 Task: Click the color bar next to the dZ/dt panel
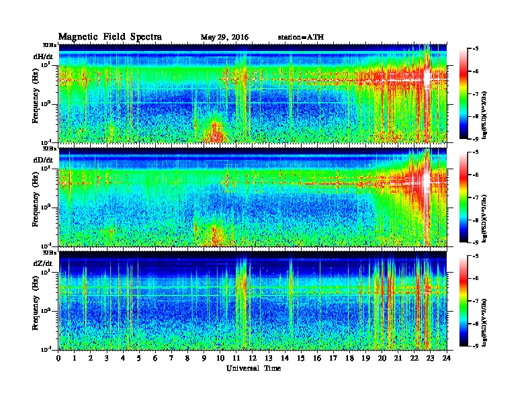463,301
